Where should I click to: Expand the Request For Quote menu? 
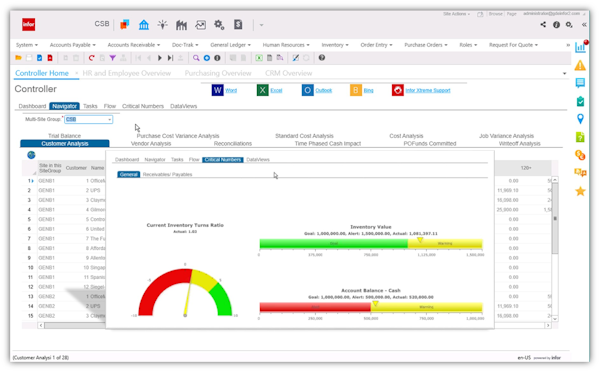tap(513, 45)
